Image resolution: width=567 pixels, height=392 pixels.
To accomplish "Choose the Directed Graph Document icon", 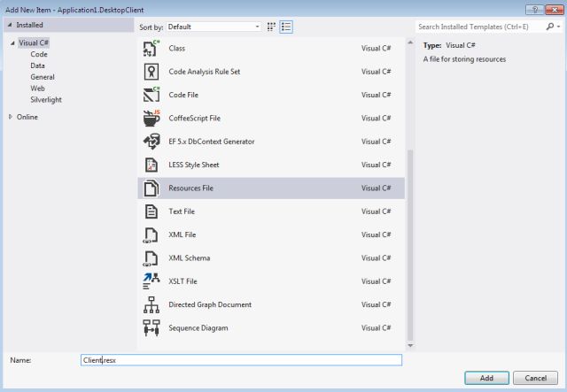I will click(x=151, y=304).
